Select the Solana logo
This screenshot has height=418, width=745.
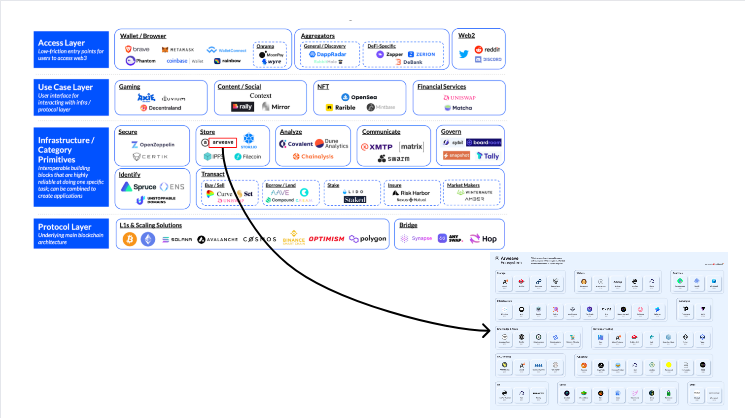point(177,239)
